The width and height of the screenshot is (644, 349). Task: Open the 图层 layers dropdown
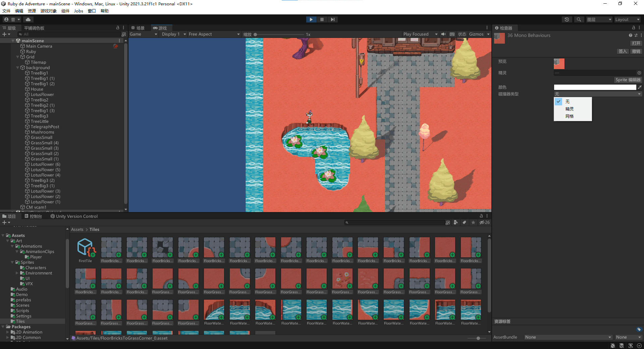pos(599,19)
